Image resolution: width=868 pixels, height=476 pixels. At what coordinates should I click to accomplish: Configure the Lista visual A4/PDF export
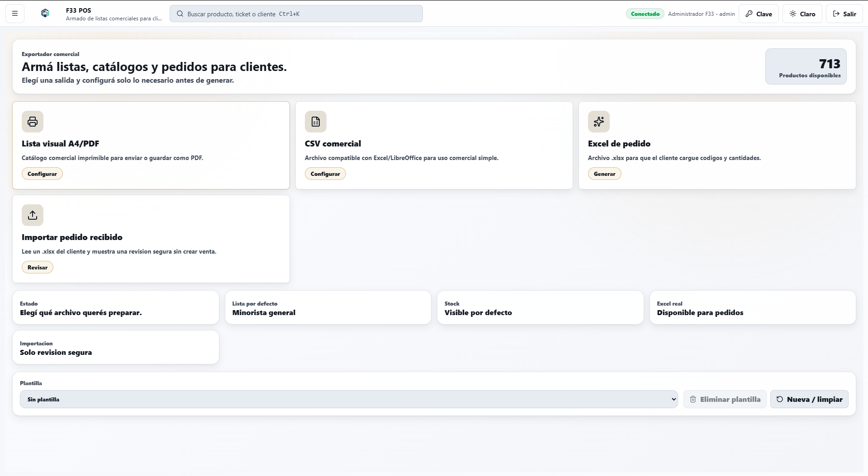tap(42, 174)
